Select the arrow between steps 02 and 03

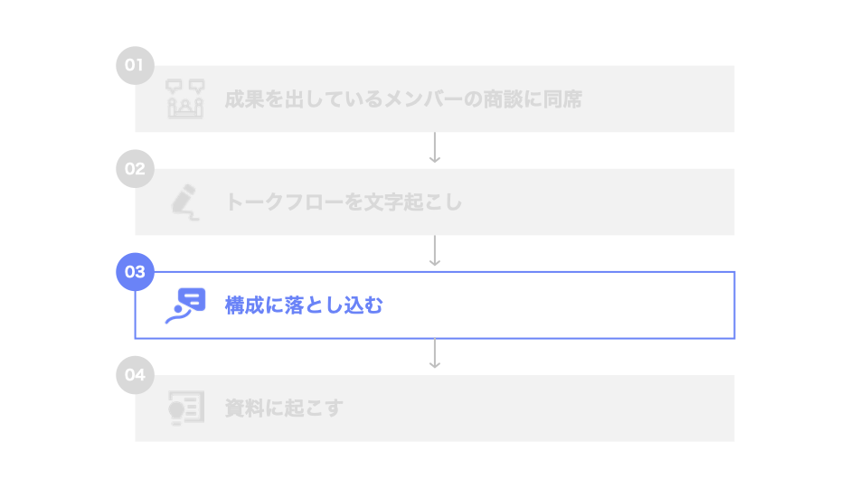(435, 251)
